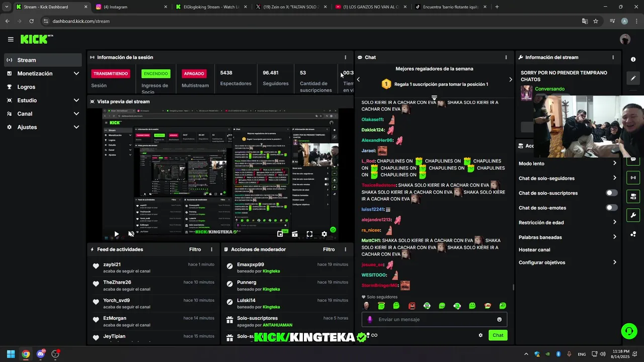Expand Restricción de edad settings

568,222
